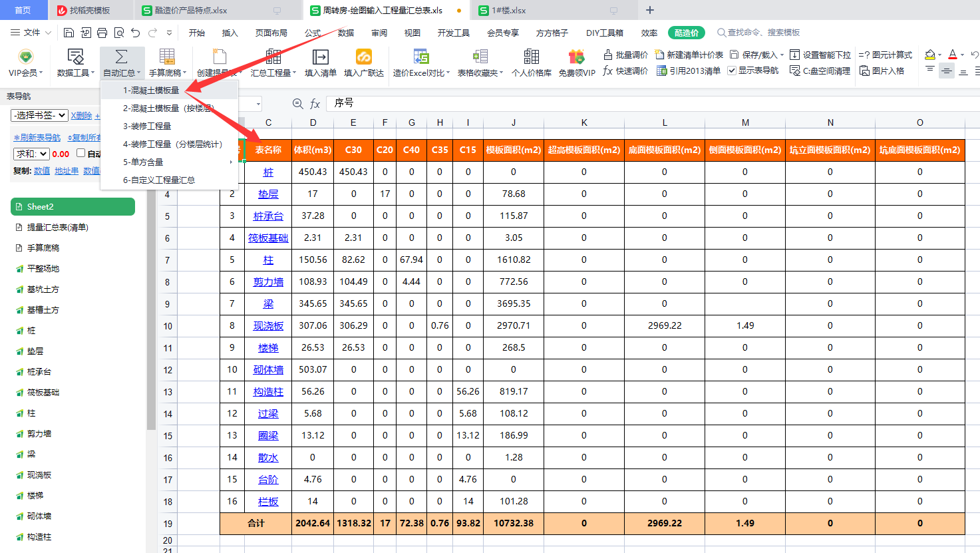
Task: Click 快速调价 fx tool
Action: click(x=625, y=71)
